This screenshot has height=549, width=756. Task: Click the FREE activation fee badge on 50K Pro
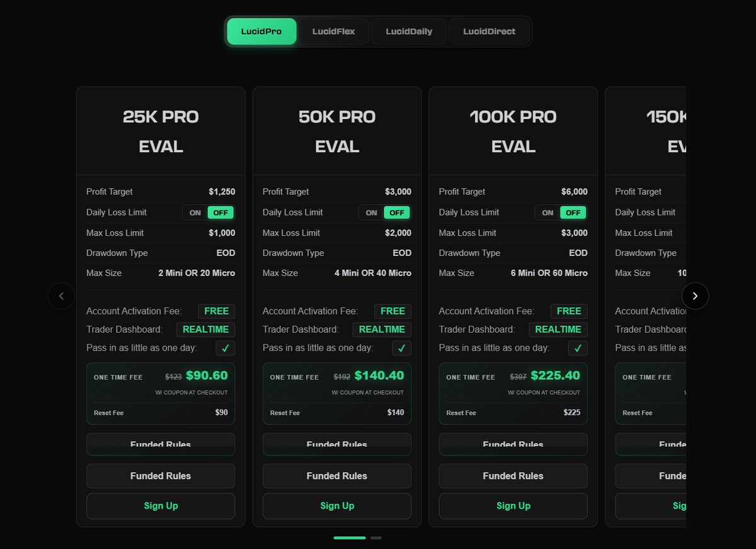(393, 311)
